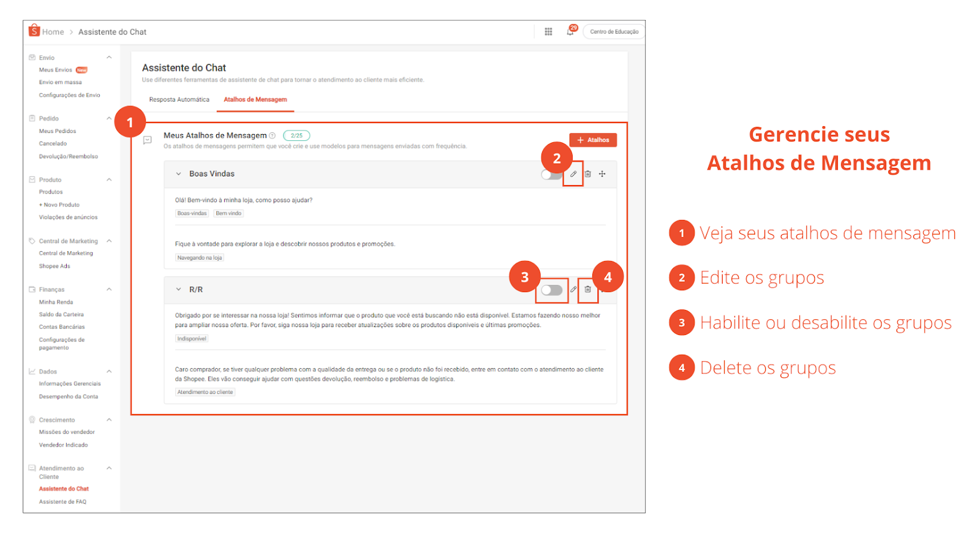
Task: Open Violações de anúncios in the sidebar
Action: tap(68, 217)
